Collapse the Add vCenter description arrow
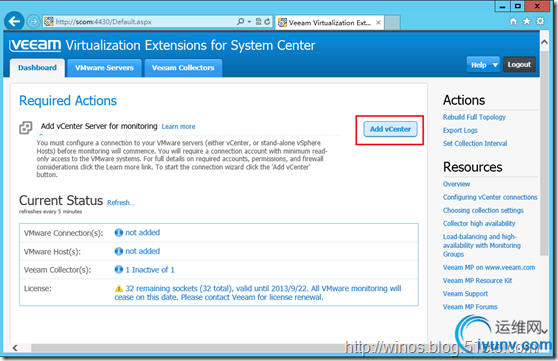558x361 pixels. pyautogui.click(x=41, y=135)
